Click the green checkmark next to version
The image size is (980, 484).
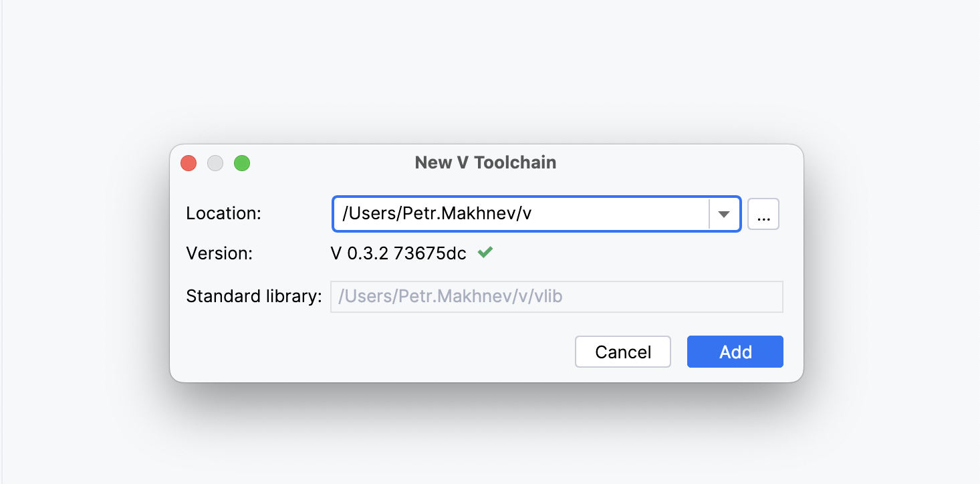486,253
